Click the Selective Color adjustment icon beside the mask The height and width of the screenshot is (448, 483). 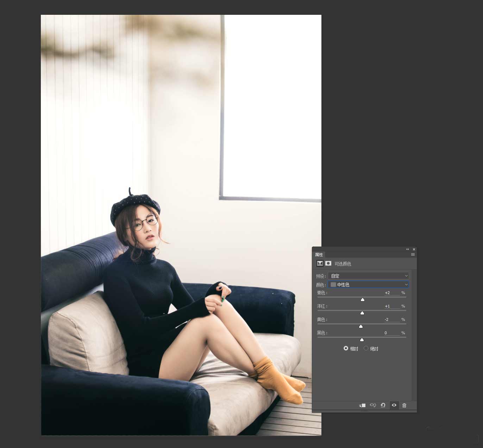click(x=320, y=263)
